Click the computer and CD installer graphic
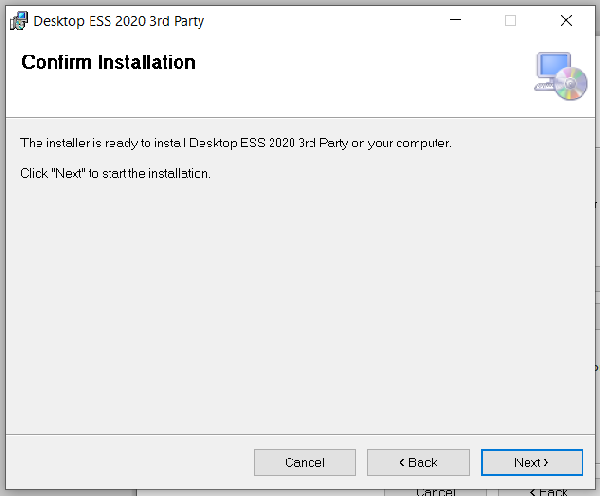The height and width of the screenshot is (496, 600). click(559, 76)
